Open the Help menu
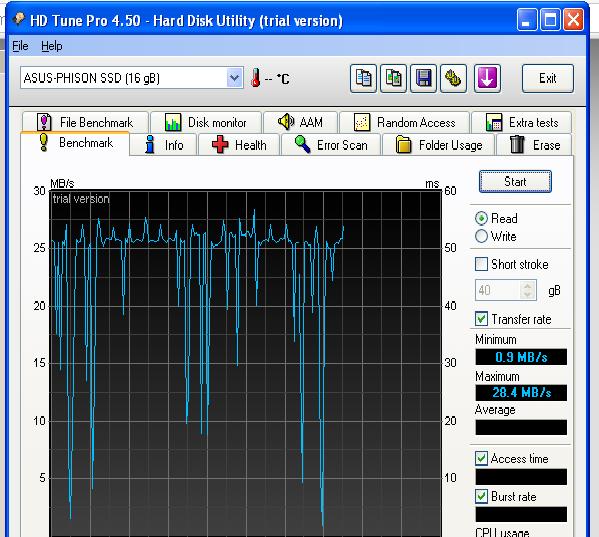The image size is (599, 537). coord(52,46)
